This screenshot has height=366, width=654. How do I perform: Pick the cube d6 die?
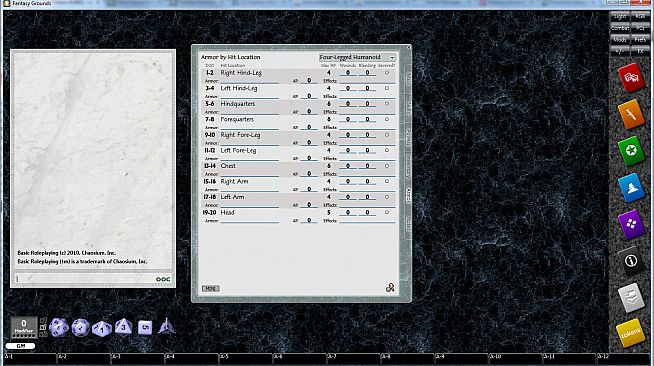coord(145,327)
